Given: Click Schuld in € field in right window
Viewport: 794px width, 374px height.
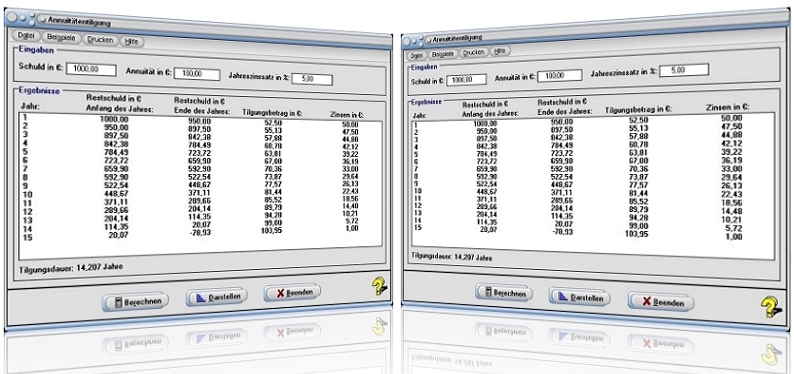Looking at the screenshot, I should [x=466, y=79].
